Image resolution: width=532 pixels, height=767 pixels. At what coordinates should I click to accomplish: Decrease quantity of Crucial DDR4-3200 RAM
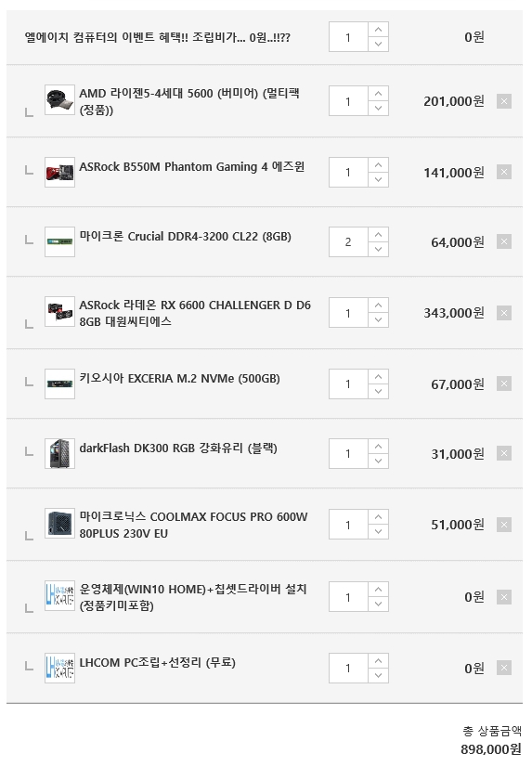click(378, 249)
